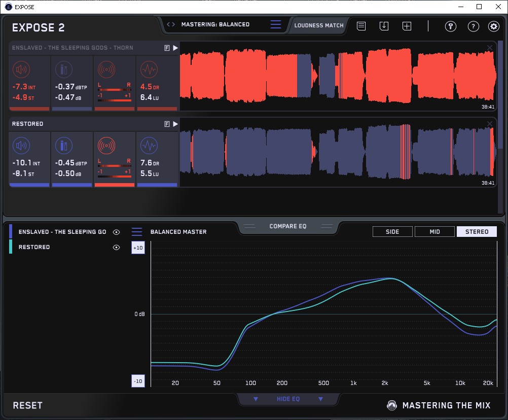Click the -10.1 INT loudness value
This screenshot has width=508, height=420.
[26, 163]
